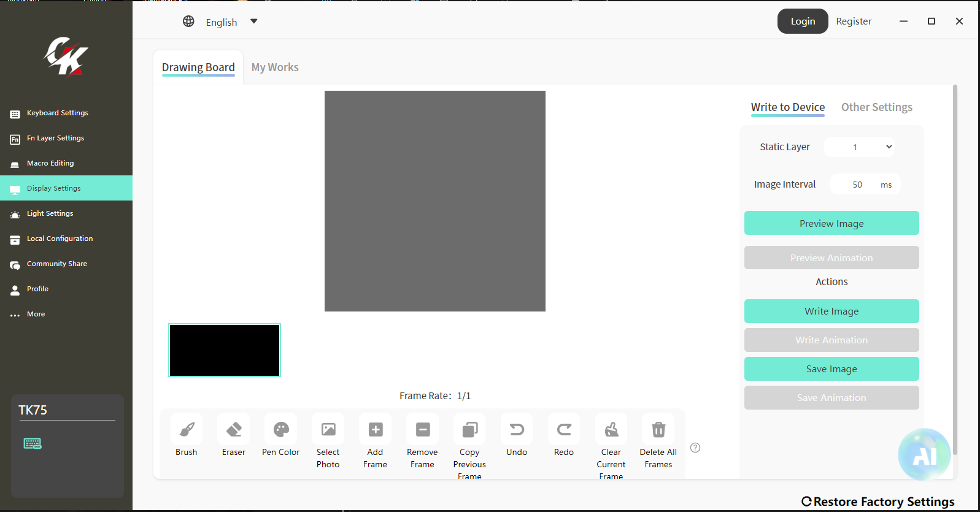Click the AI assistant bubble icon

924,455
